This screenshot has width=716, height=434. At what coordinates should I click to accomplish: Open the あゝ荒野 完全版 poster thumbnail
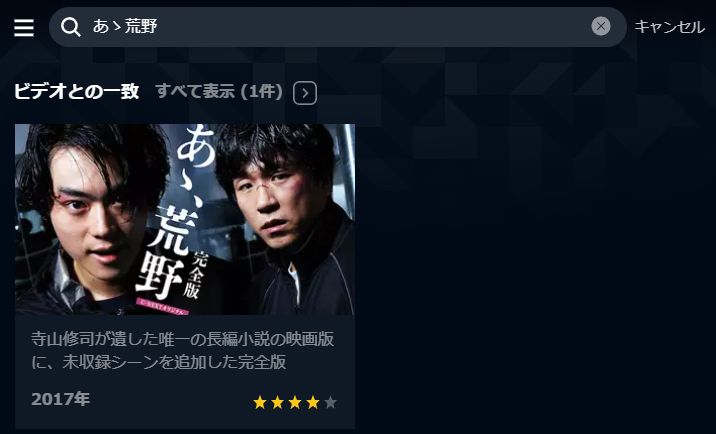[x=185, y=219]
